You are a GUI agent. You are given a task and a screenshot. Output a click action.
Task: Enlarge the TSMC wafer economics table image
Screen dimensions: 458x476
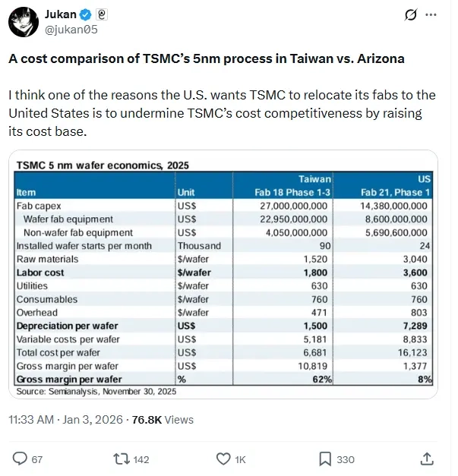point(223,275)
